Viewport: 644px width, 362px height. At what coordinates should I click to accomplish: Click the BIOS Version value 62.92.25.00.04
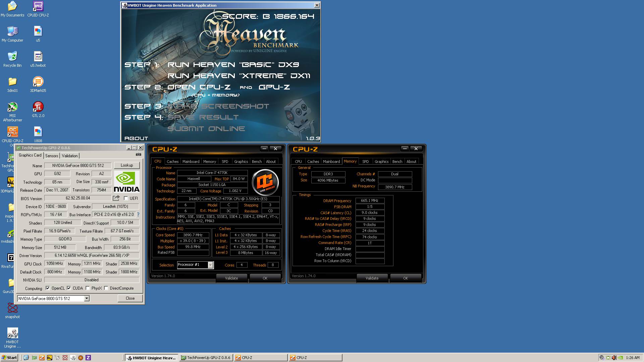[78, 198]
